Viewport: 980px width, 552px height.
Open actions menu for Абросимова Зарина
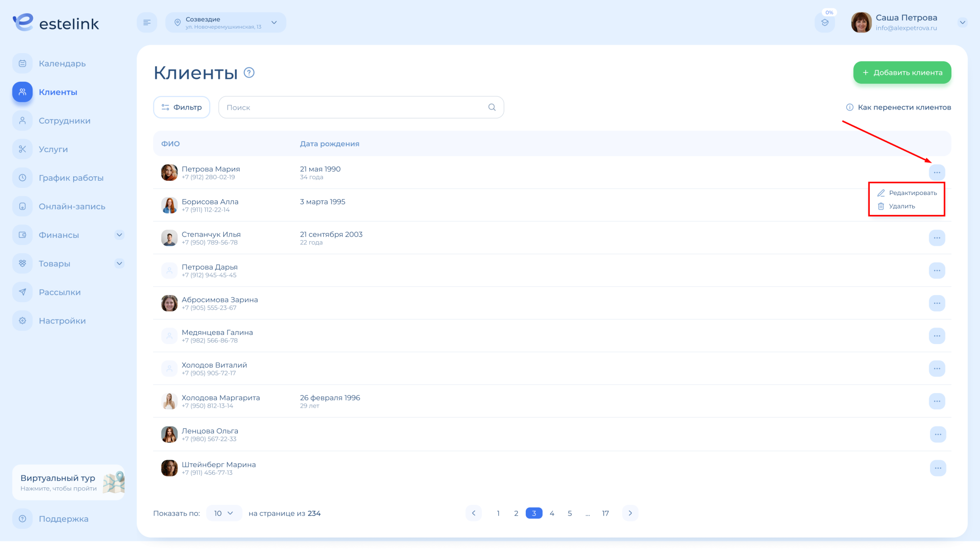click(937, 303)
